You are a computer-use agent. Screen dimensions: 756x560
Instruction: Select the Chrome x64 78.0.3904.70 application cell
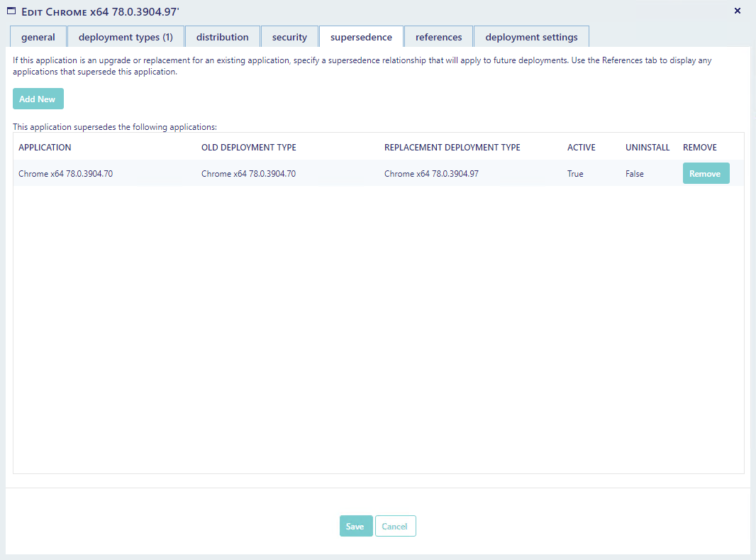65,174
